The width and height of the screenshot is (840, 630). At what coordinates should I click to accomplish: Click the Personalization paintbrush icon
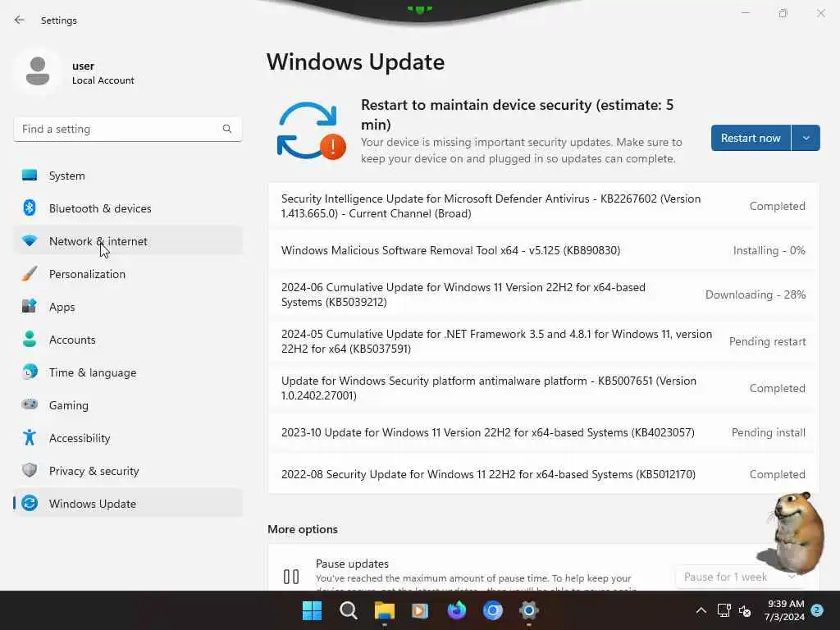30,274
